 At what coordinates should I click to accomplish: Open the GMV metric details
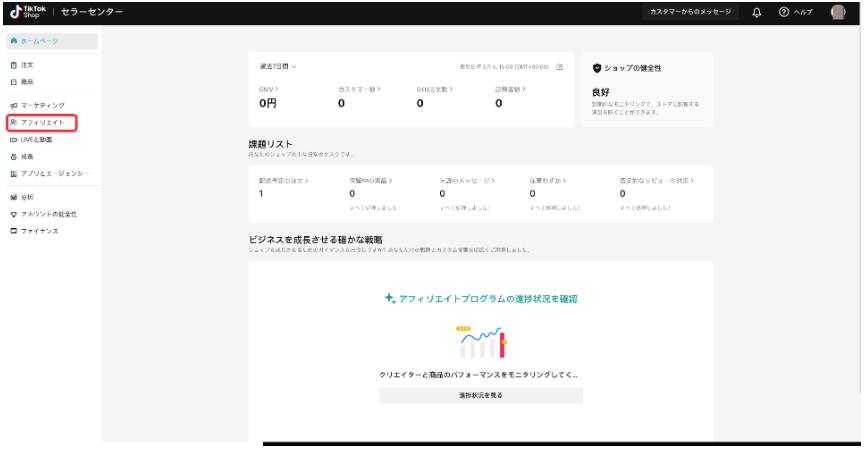click(x=268, y=89)
